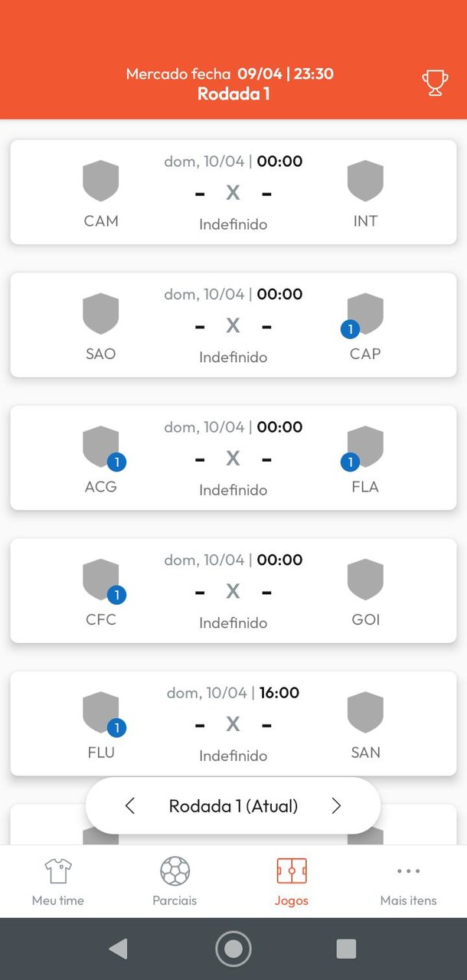Select the Jogos field icon
This screenshot has width=467, height=980.
292,871
